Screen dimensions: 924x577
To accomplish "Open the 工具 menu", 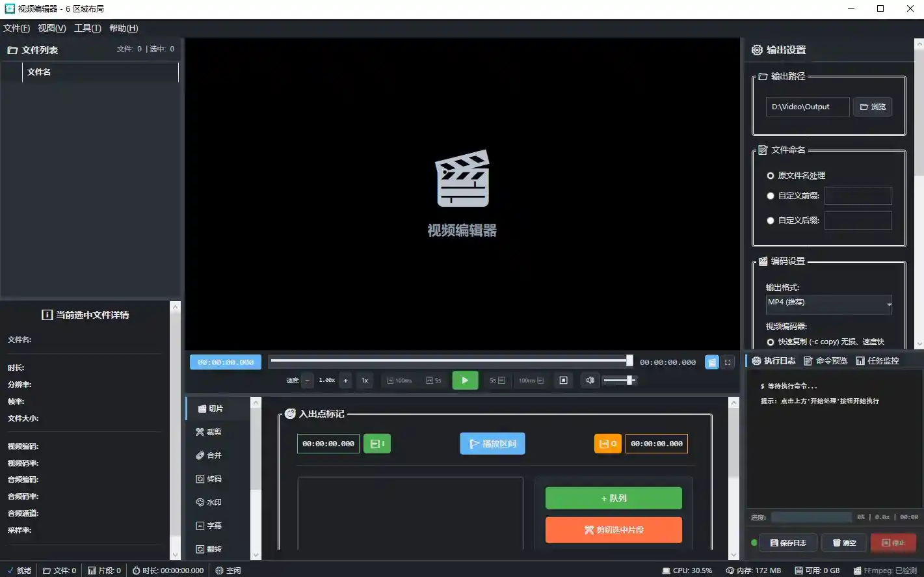I will 87,28.
